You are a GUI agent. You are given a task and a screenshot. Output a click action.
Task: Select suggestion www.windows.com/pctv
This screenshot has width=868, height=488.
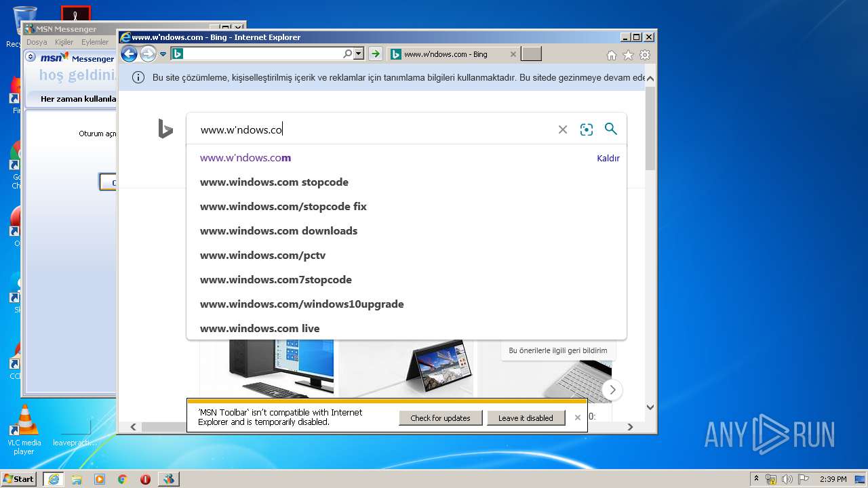262,256
